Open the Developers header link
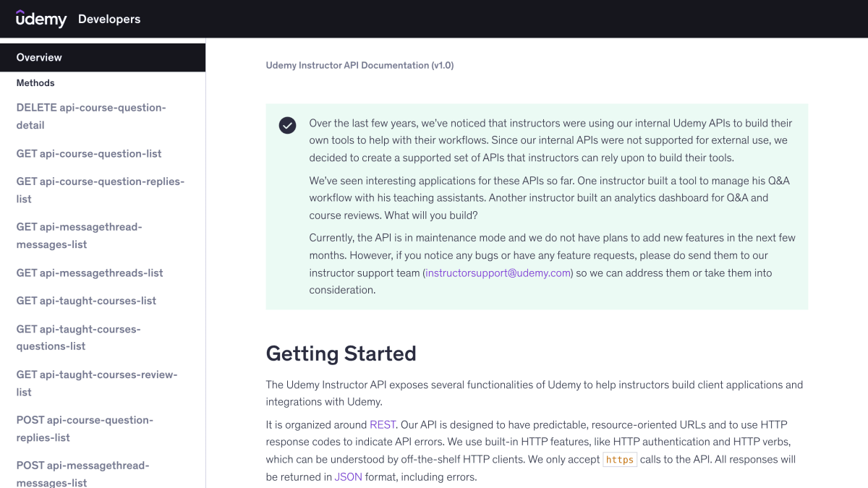Image resolution: width=868 pixels, height=488 pixels. tap(109, 19)
